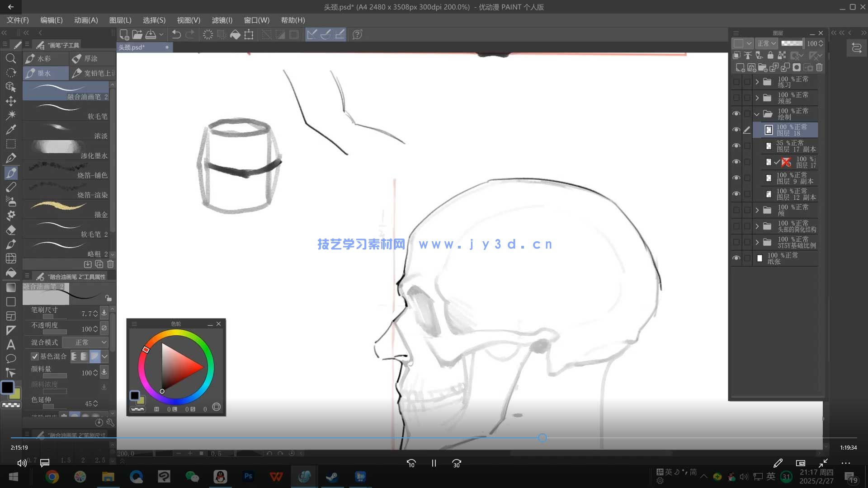This screenshot has width=868, height=488.
Task: Open the 混合模式 dropdown
Action: point(85,342)
